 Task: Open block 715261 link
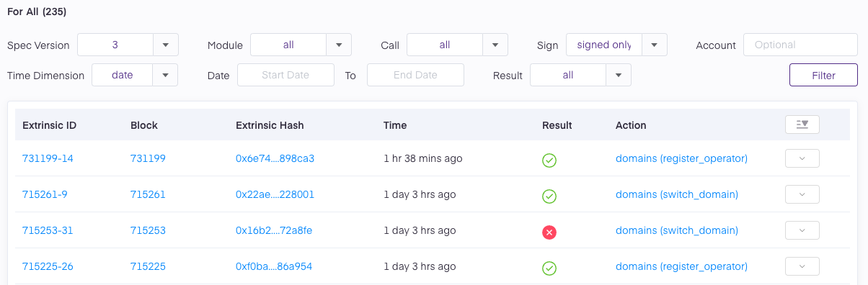pos(148,194)
